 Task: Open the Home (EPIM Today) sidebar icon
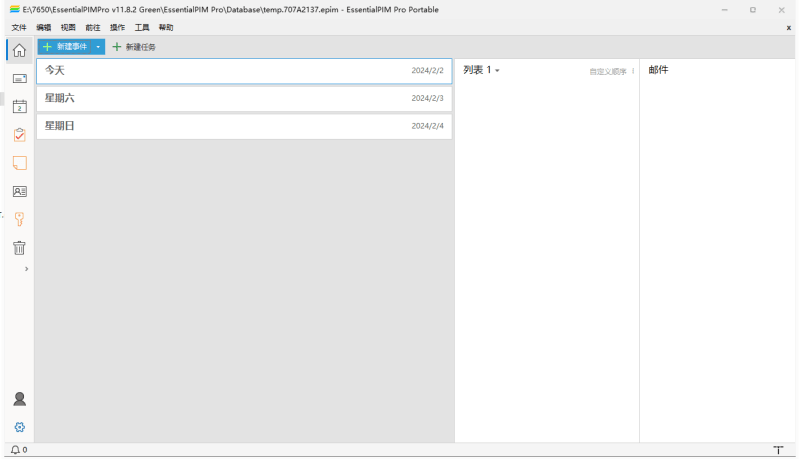[x=19, y=50]
